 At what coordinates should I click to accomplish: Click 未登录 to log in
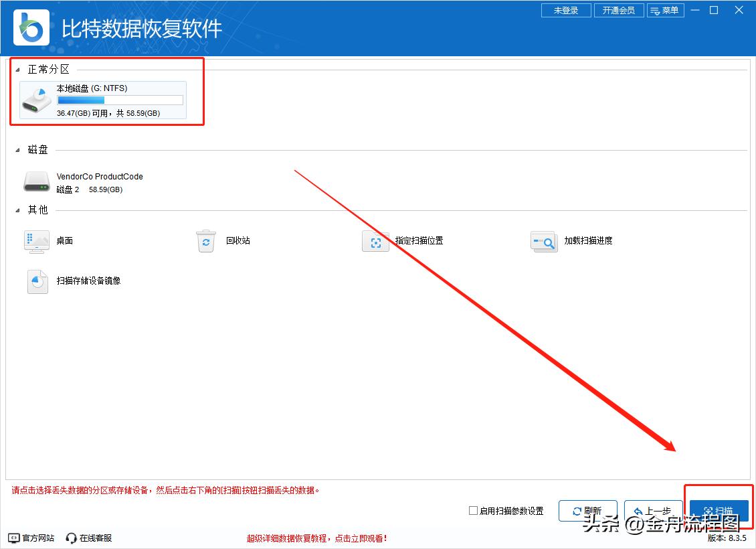coord(566,10)
